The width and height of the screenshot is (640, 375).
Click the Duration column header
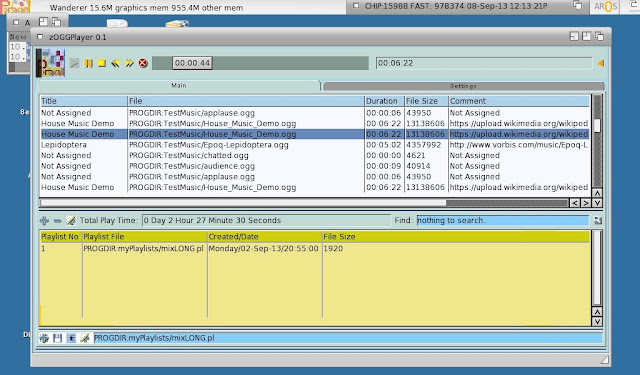coord(384,101)
